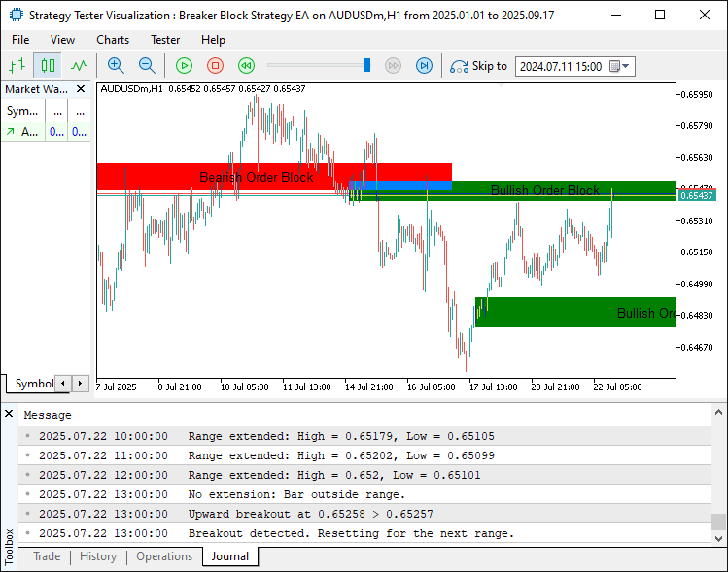Switch to bar chart display
This screenshot has height=572, width=728.
(17, 66)
